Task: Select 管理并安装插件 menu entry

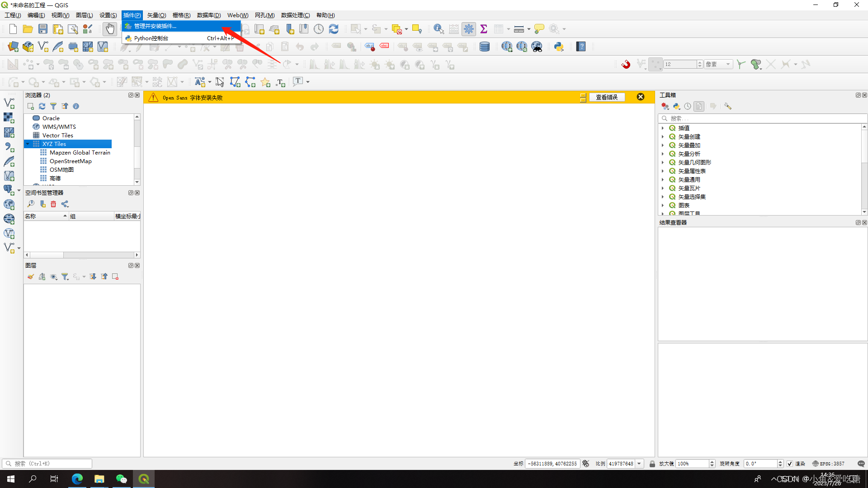Action: point(181,26)
